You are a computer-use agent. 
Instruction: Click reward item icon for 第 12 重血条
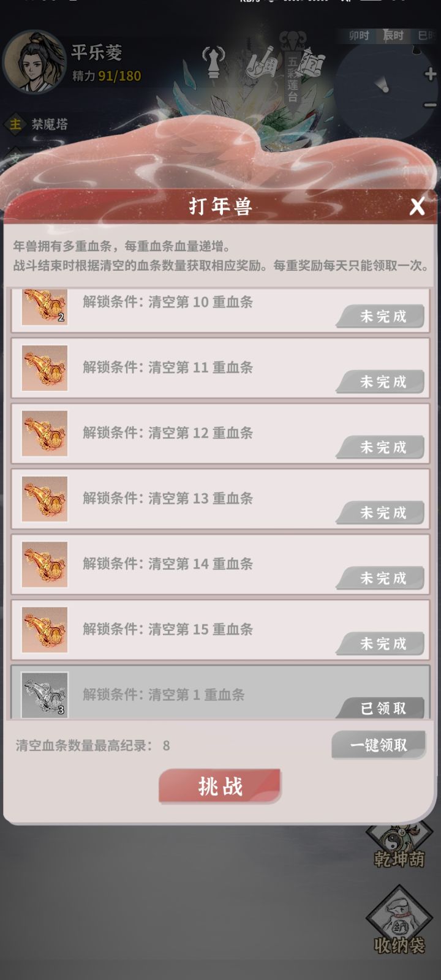tap(45, 434)
